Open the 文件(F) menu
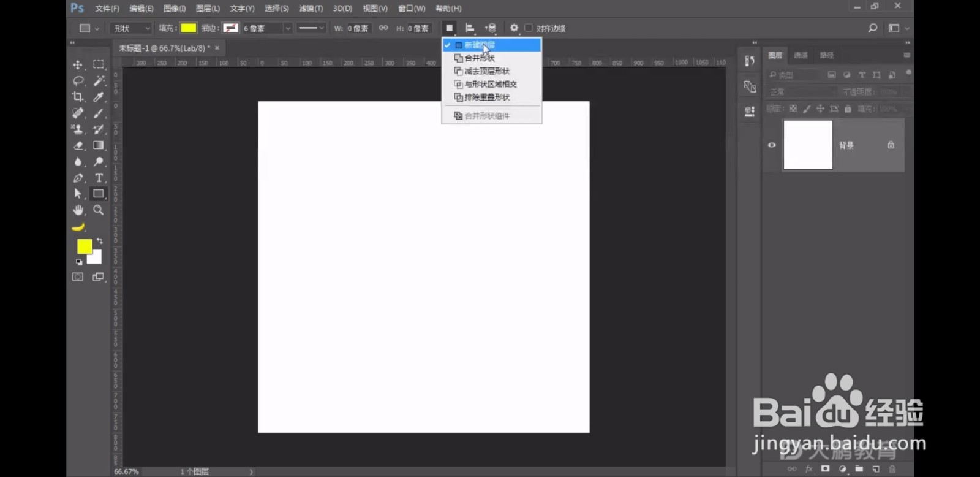980x477 pixels. (x=107, y=9)
